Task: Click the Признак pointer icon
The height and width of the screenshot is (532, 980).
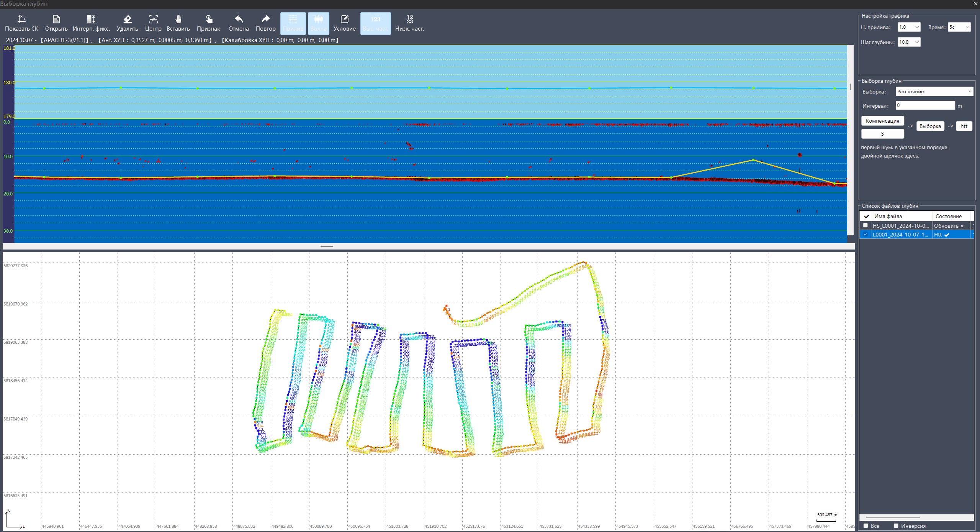Action: 208,20
